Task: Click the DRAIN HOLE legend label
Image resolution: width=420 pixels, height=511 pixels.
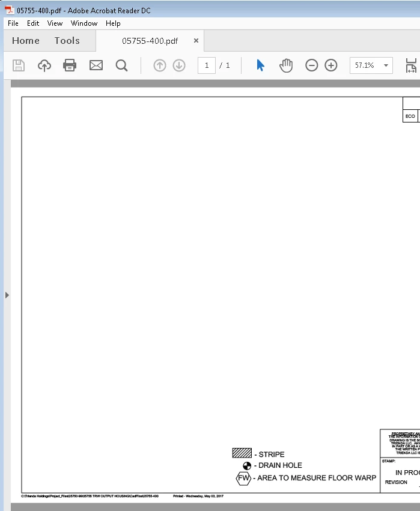Action: click(x=280, y=465)
